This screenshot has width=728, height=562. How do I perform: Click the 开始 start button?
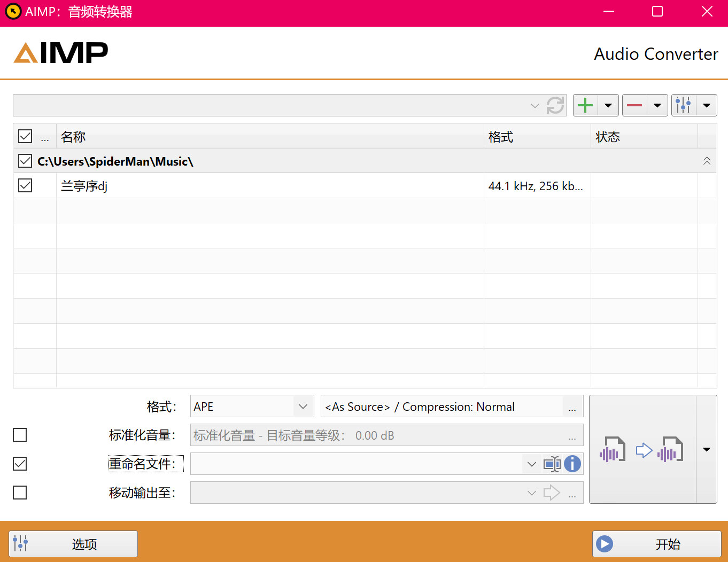[657, 544]
